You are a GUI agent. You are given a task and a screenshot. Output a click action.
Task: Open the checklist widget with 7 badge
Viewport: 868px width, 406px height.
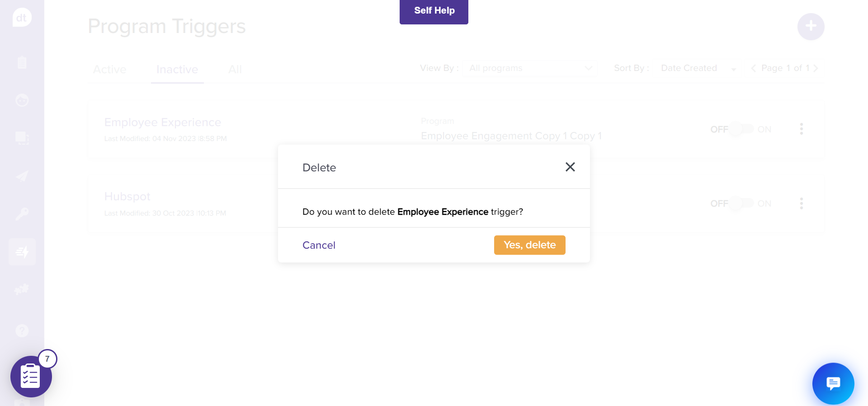pyautogui.click(x=31, y=377)
